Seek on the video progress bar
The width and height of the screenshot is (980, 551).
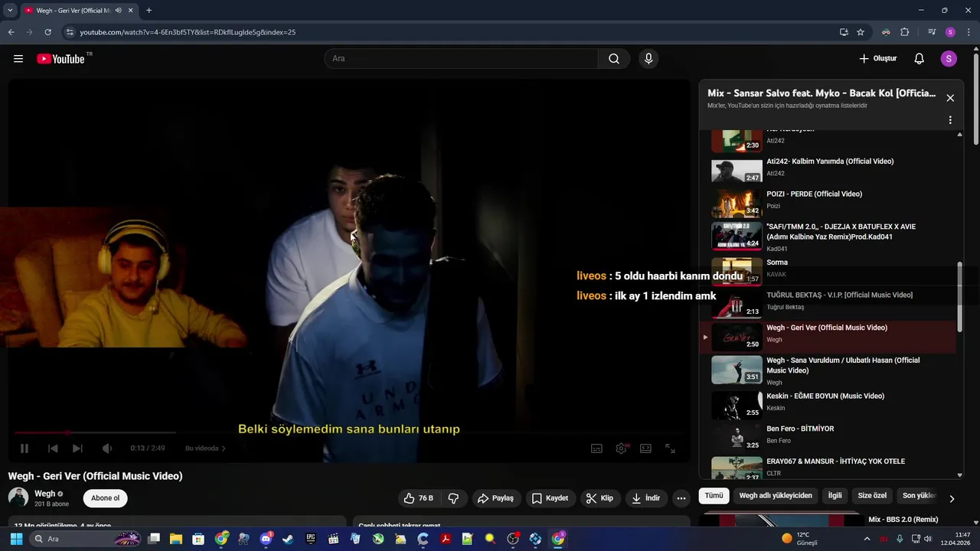(x=348, y=433)
